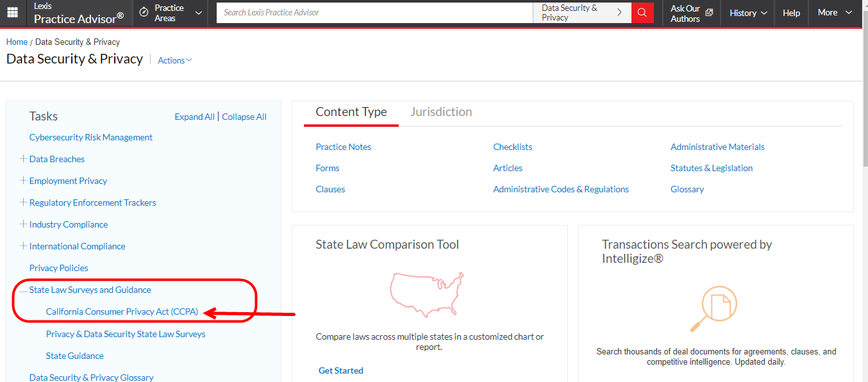
Task: Open Privacy & Data Security State Law Surveys
Action: pyautogui.click(x=126, y=334)
